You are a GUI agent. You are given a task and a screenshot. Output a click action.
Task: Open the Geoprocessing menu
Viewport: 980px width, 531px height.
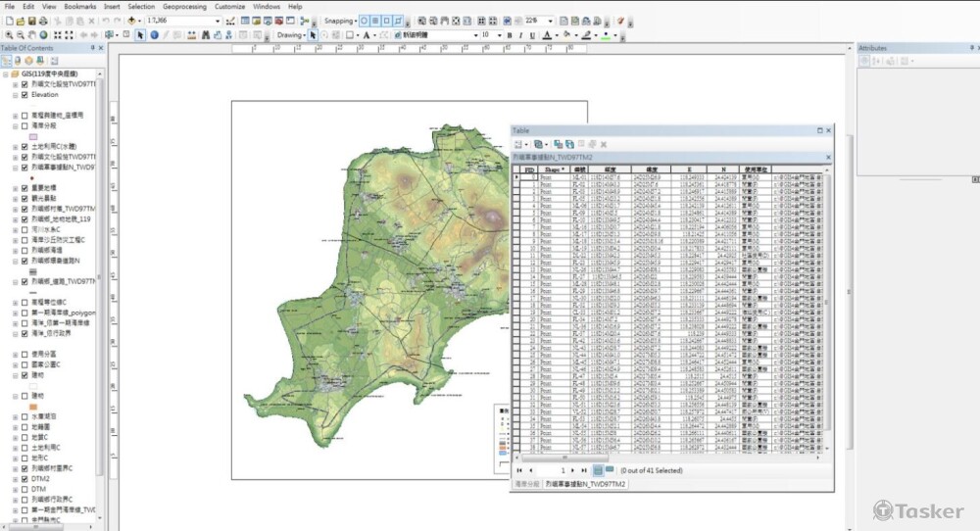183,6
